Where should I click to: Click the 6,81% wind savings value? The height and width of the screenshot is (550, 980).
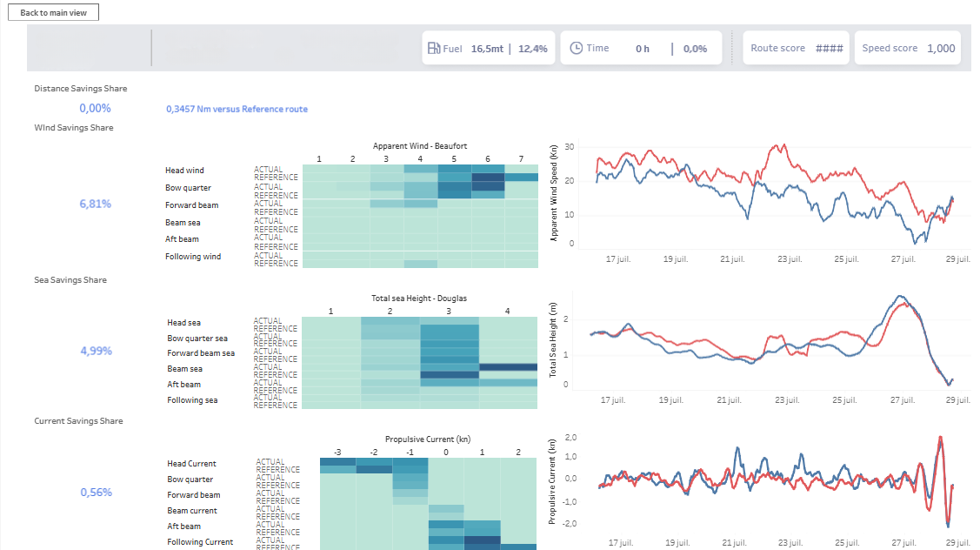click(95, 204)
